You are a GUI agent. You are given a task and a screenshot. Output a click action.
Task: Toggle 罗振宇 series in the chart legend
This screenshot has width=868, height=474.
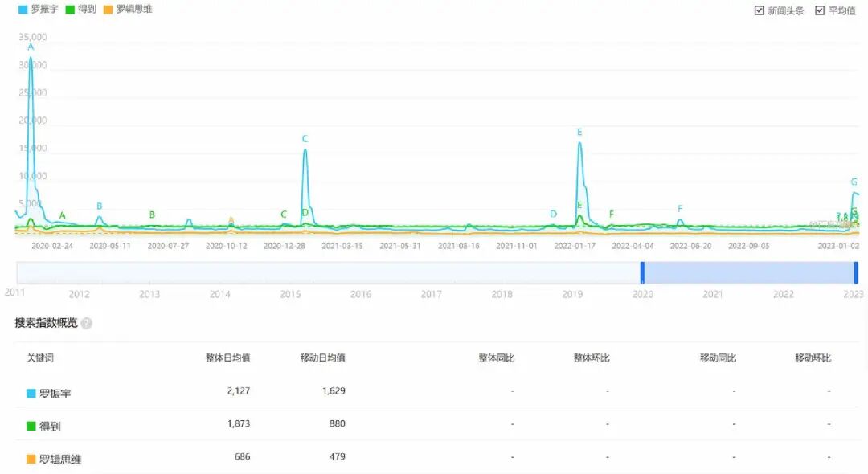click(x=39, y=10)
